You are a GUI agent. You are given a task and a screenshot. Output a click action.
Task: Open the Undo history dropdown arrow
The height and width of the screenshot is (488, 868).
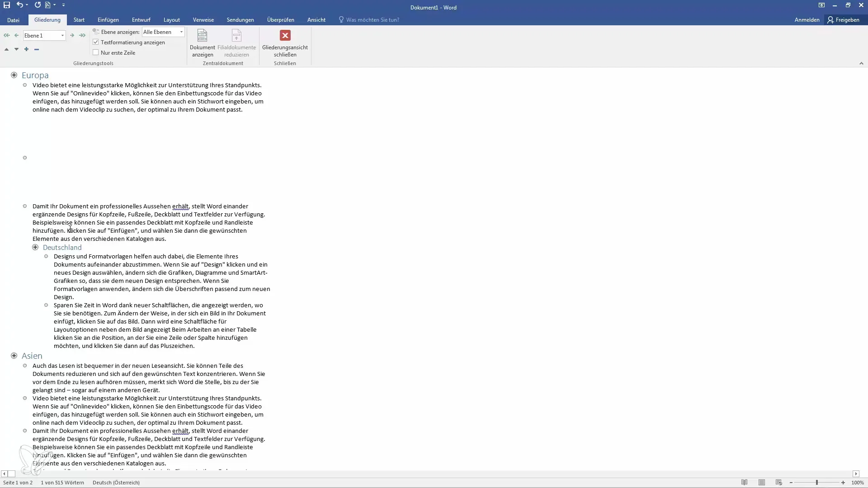click(27, 5)
